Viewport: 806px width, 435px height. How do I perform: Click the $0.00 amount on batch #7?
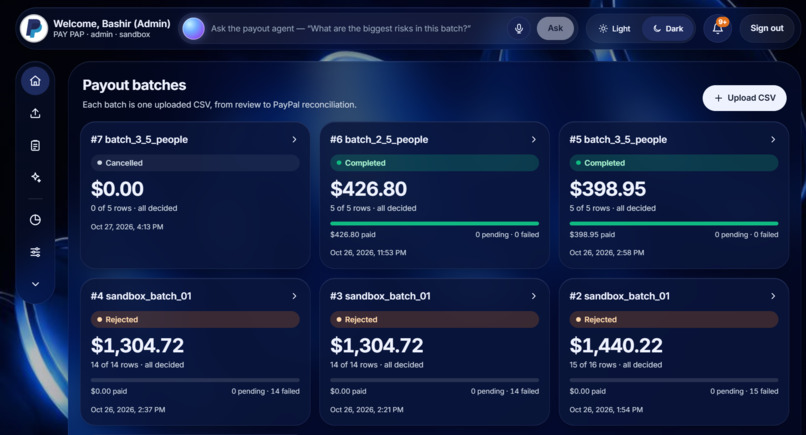(117, 189)
